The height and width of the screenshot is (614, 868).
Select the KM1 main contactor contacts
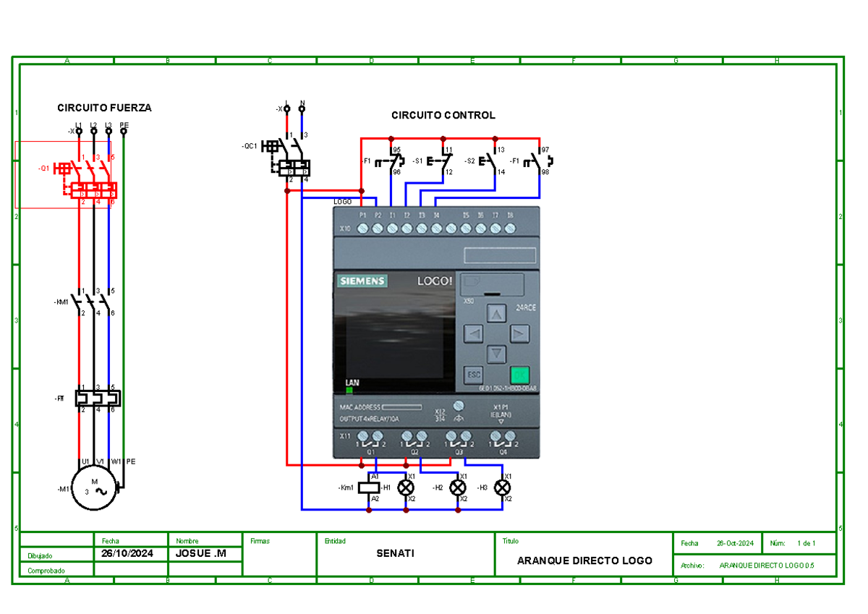pos(93,302)
